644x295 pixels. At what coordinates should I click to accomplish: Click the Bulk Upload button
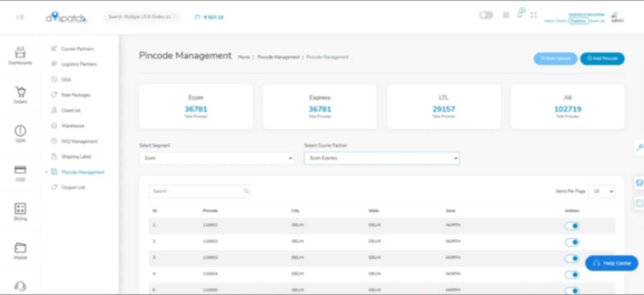pyautogui.click(x=555, y=59)
